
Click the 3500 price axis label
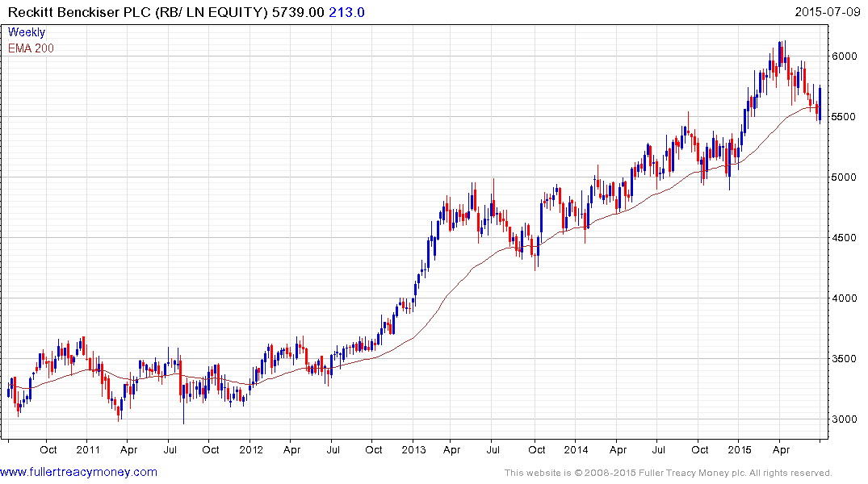(x=845, y=358)
